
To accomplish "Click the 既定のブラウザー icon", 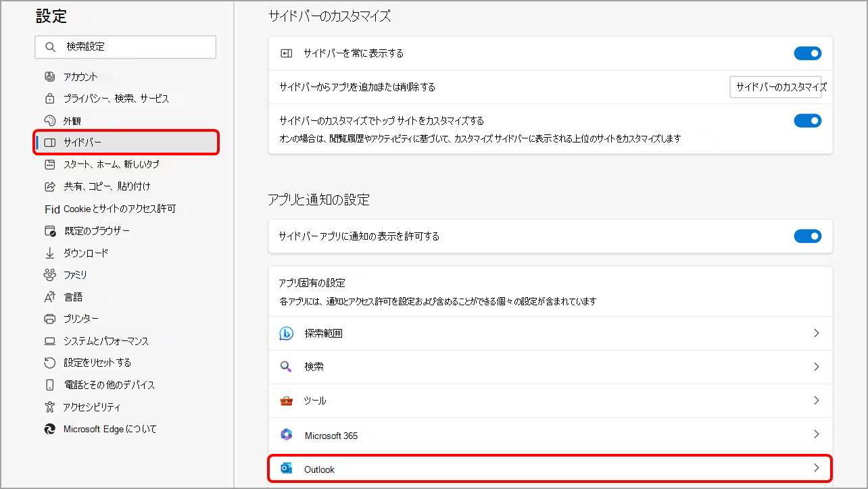I will coord(49,231).
